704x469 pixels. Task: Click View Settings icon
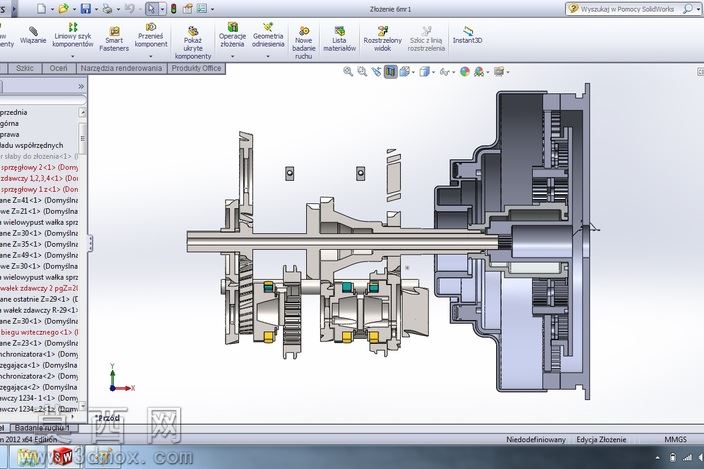(x=499, y=71)
